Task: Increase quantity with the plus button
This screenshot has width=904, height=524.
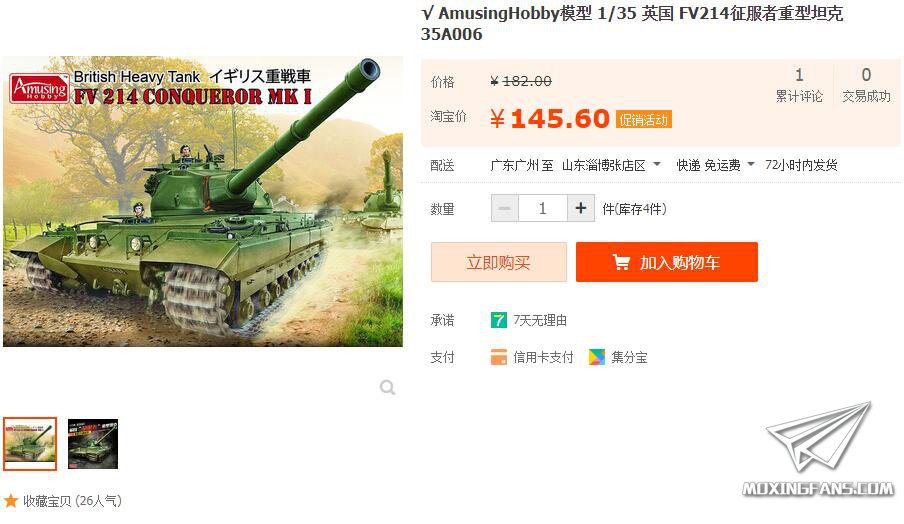Action: coord(581,208)
